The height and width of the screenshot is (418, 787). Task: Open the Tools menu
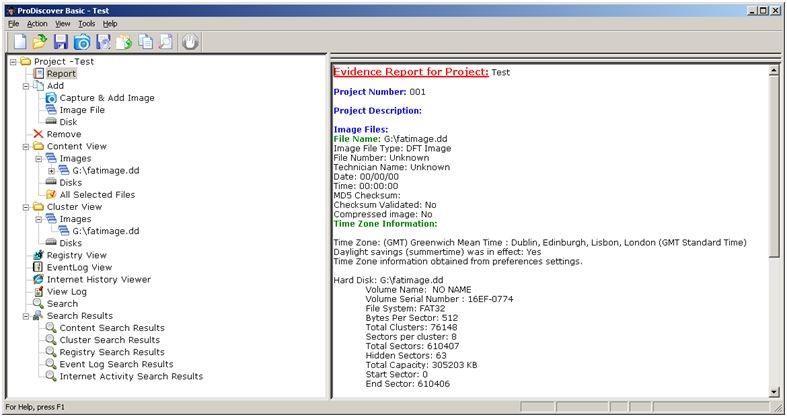tap(87, 23)
